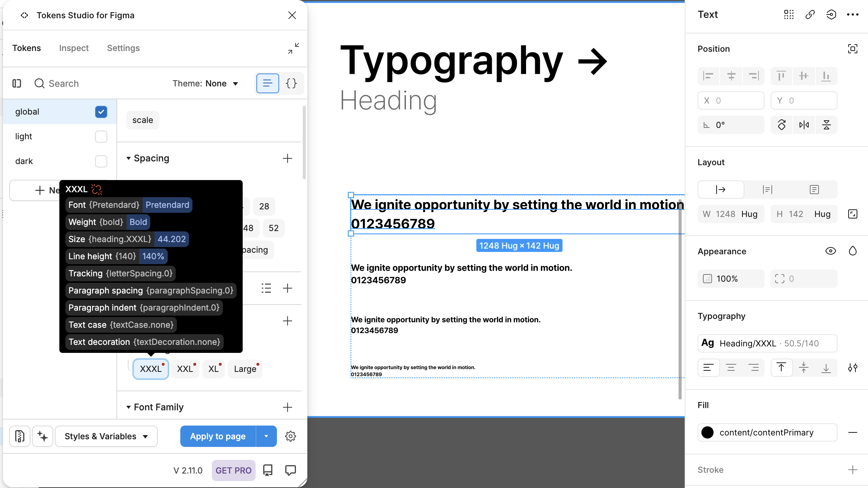The image size is (868, 488).
Task: Open the Tokens Studio settings gear
Action: point(291,436)
